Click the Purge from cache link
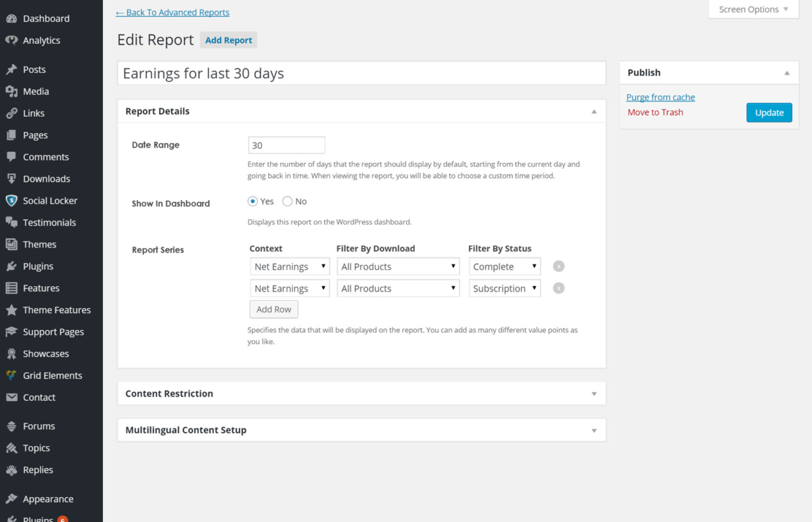The width and height of the screenshot is (812, 522). [x=660, y=97]
